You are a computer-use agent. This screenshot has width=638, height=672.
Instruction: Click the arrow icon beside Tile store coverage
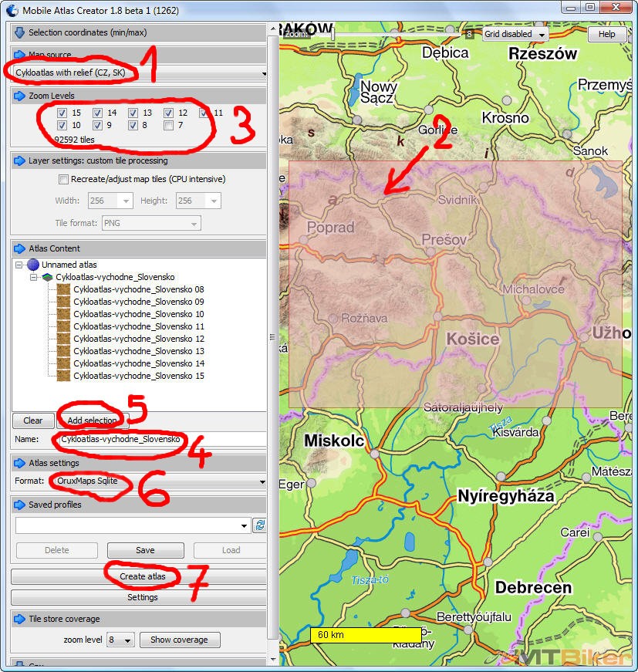pyautogui.click(x=19, y=619)
